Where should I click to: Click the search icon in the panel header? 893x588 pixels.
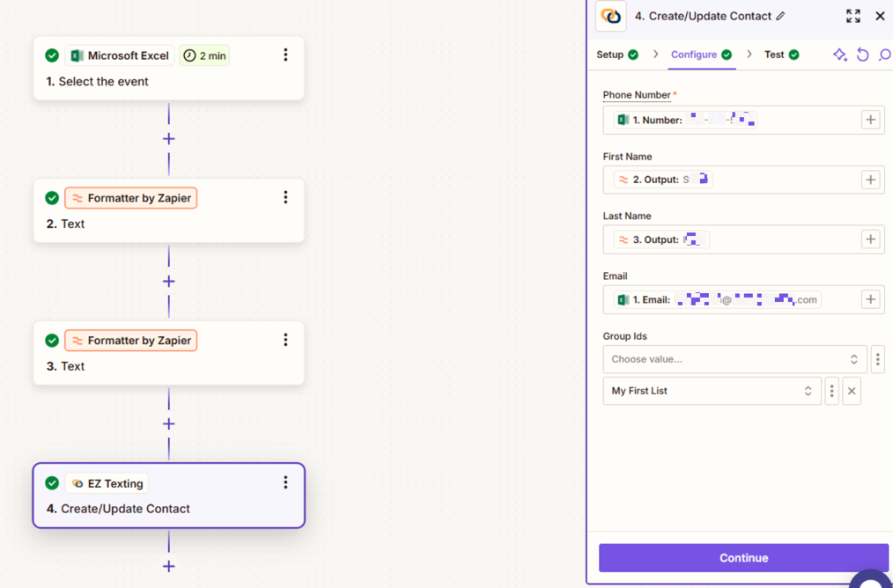pyautogui.click(x=884, y=55)
